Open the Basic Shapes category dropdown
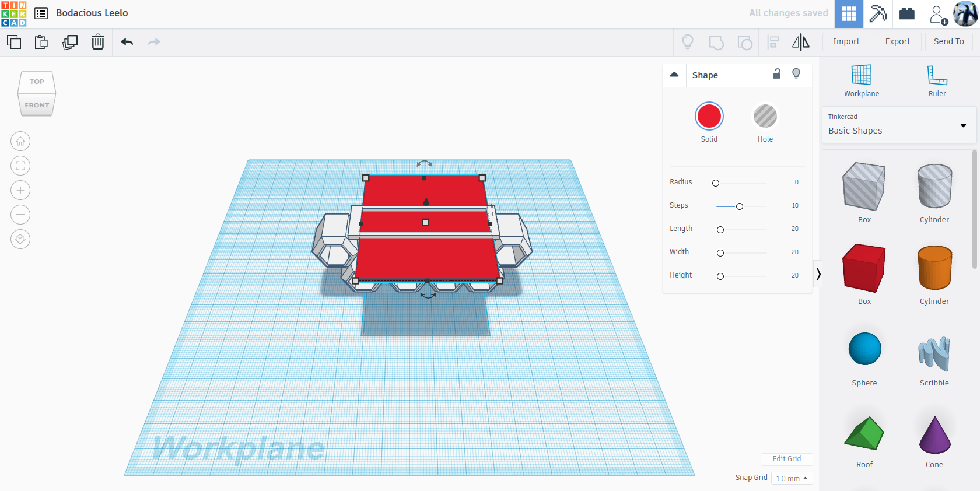The width and height of the screenshot is (980, 491). (x=898, y=125)
